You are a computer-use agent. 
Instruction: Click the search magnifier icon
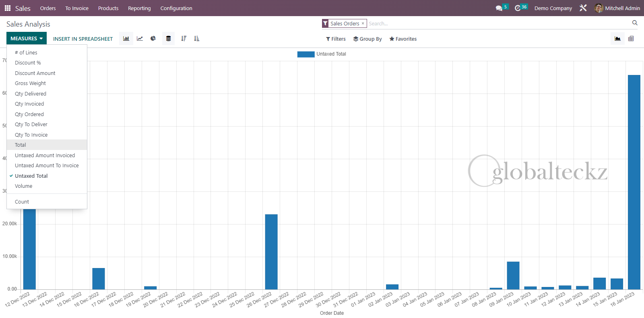[635, 23]
